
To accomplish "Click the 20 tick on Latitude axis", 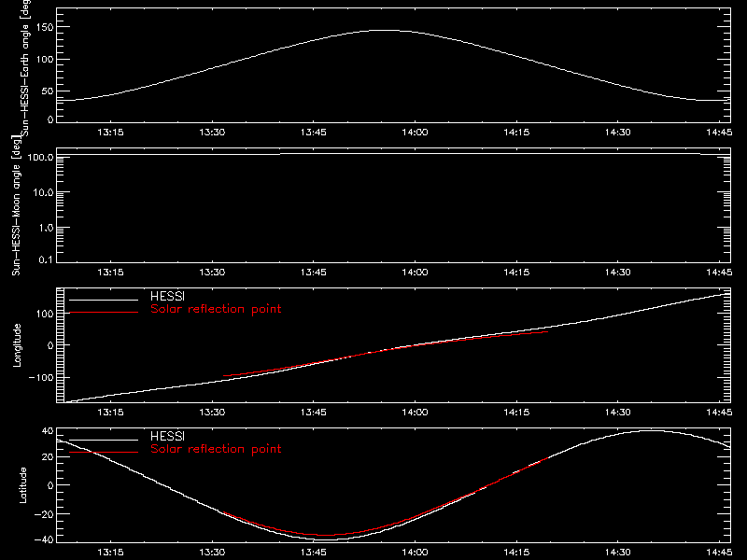I will click(x=48, y=456).
